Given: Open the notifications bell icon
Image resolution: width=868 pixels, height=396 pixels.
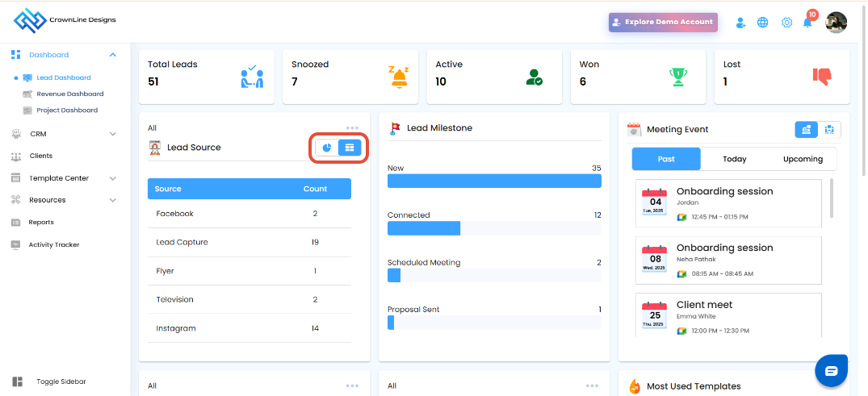Looking at the screenshot, I should tap(807, 23).
